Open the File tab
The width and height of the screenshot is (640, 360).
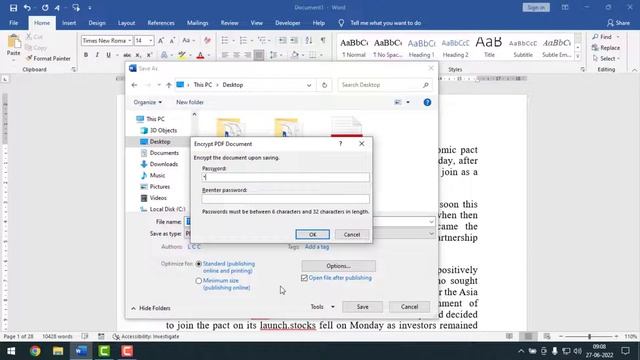(x=13, y=23)
